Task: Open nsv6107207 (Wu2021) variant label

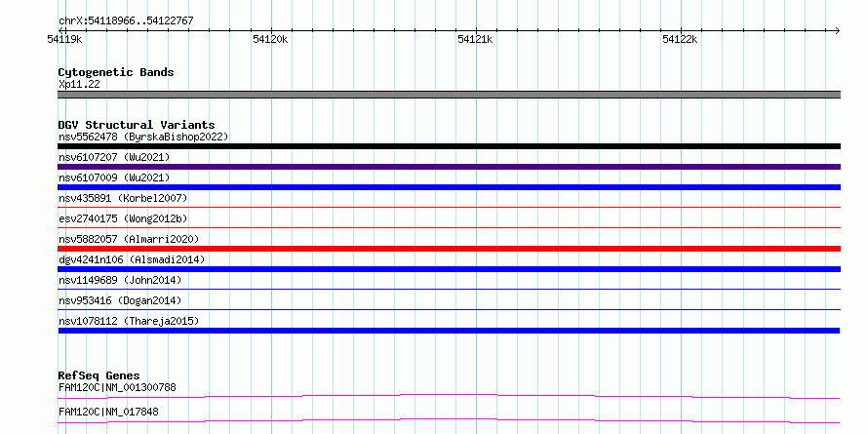Action: [x=114, y=157]
